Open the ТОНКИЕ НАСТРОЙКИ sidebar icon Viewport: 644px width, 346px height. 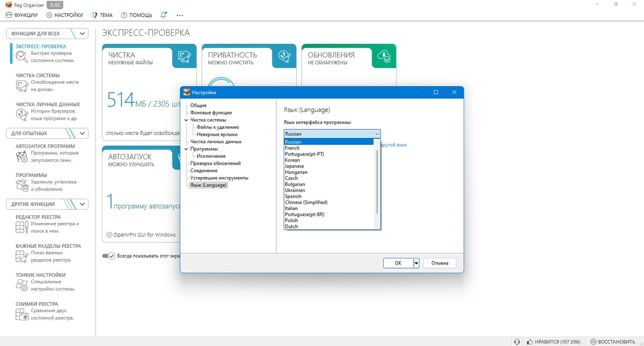click(22, 285)
